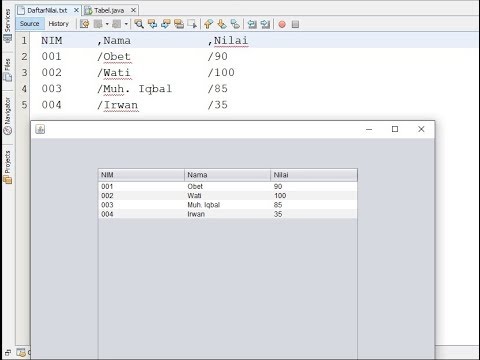Minimize the Java table window
This screenshot has width=480, height=360.
369,129
